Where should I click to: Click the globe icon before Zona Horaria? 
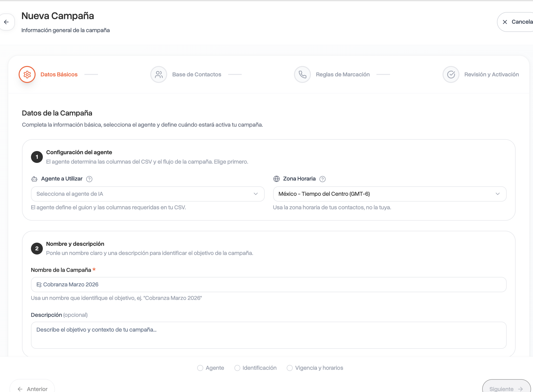[x=277, y=179]
